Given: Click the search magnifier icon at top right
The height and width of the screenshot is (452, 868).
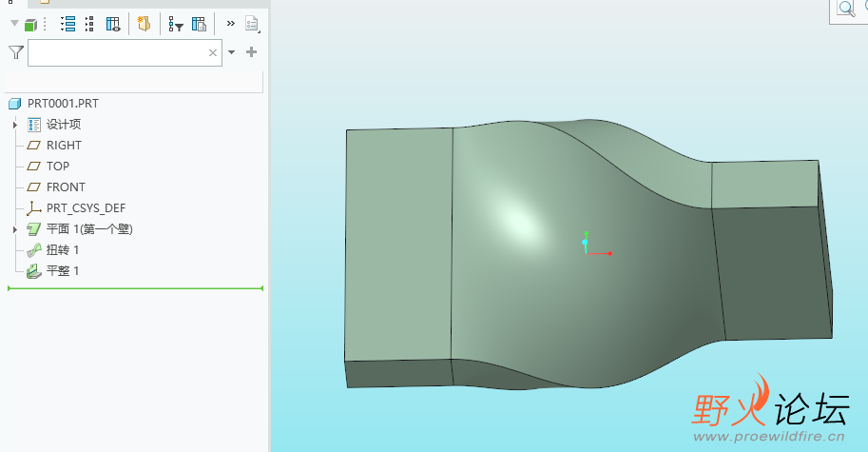Looking at the screenshot, I should click(844, 9).
